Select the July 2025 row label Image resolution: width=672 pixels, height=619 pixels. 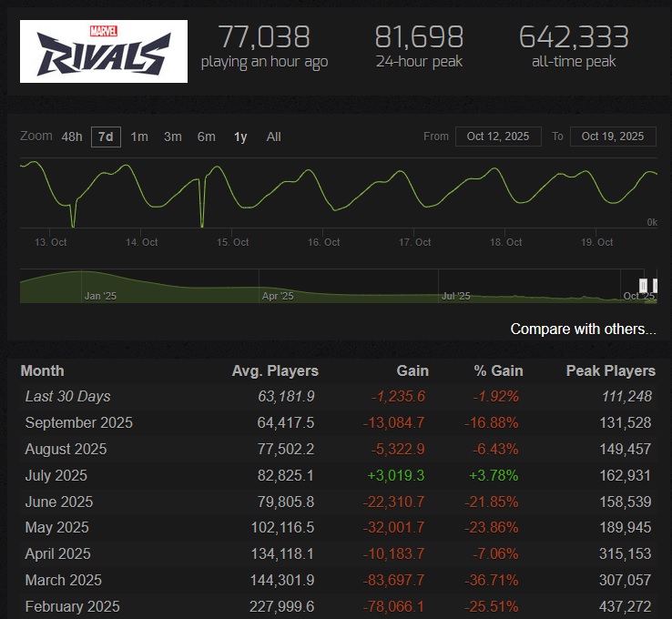click(x=56, y=475)
